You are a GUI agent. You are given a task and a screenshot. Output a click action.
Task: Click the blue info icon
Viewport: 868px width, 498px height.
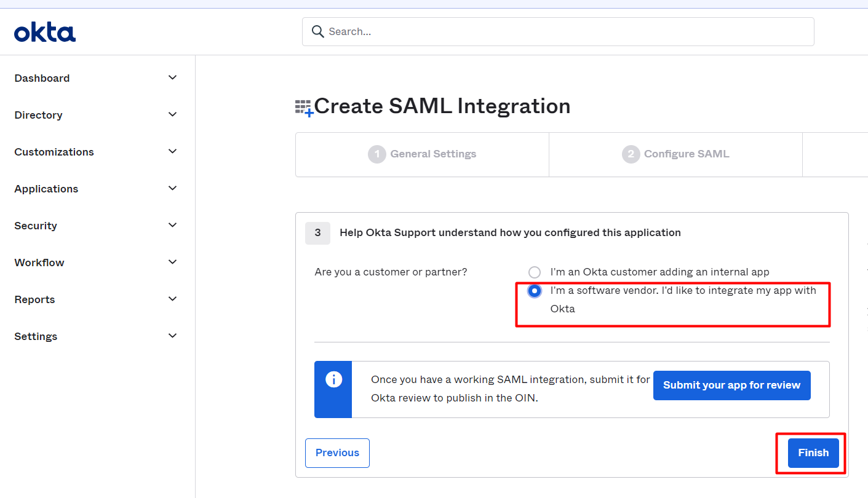333,379
